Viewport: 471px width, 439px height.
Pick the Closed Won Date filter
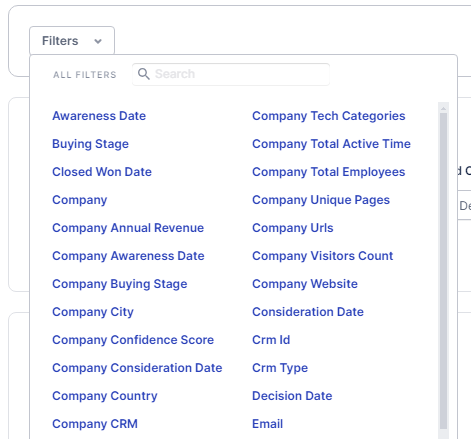point(102,172)
